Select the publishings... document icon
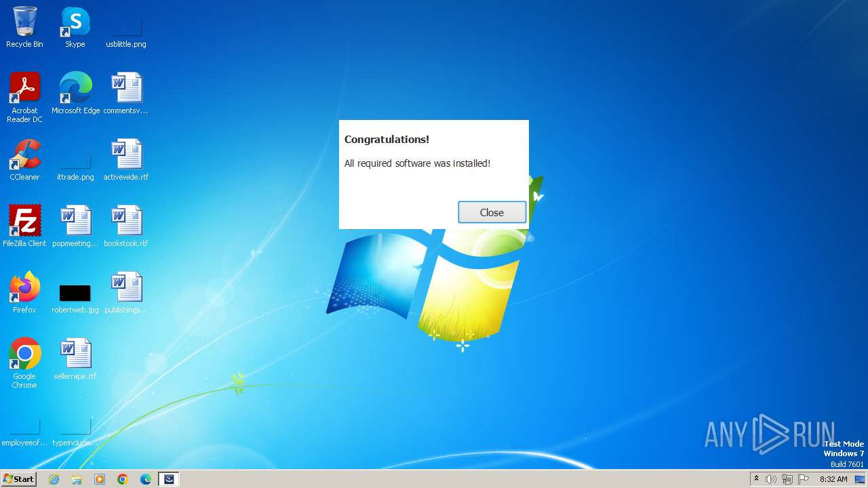 (x=126, y=293)
